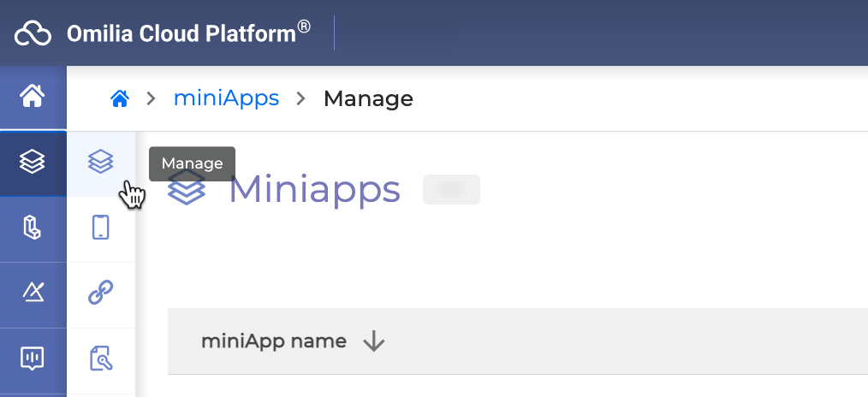Go to miniApps via breadcrumb link
This screenshot has width=868, height=397.
pyautogui.click(x=226, y=98)
